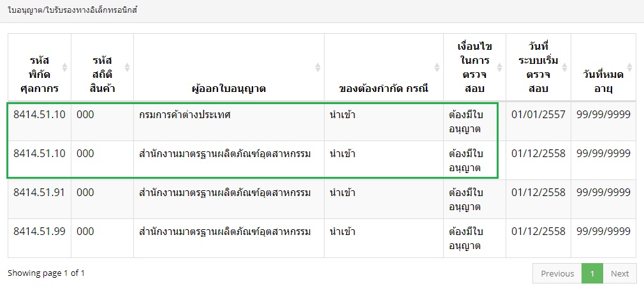Click ต้องมีใบอนุญาต in the 8414.51.91 row

click(464, 199)
